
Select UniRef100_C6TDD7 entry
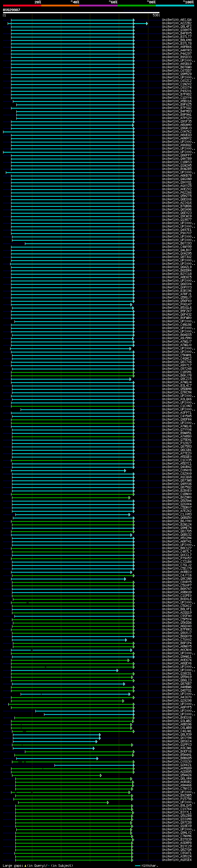[177, 71]
